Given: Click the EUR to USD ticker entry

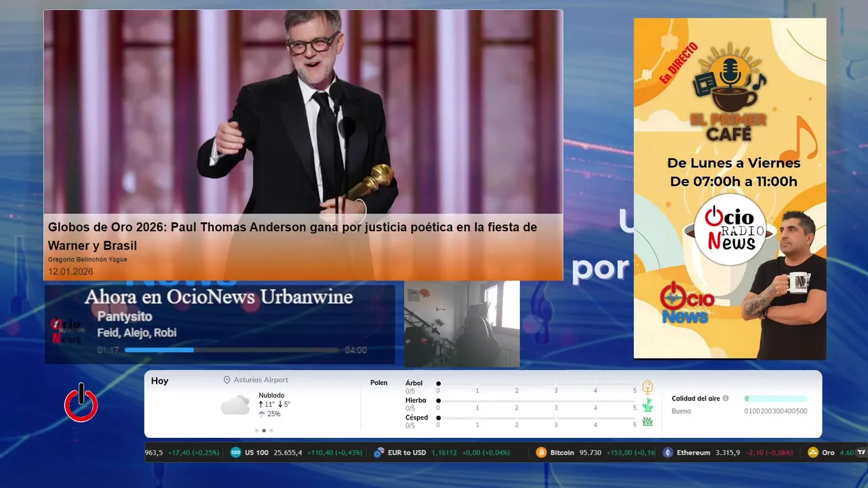Looking at the screenshot, I should pos(442,453).
